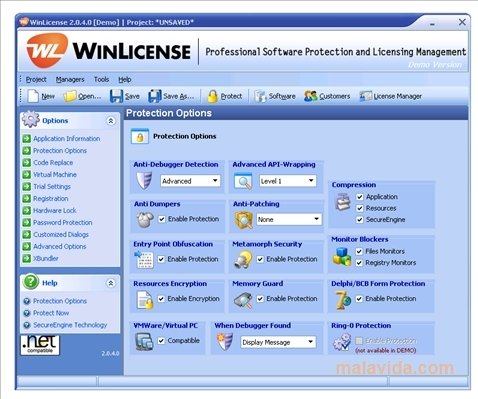Click the Compression press icon

pyautogui.click(x=343, y=202)
